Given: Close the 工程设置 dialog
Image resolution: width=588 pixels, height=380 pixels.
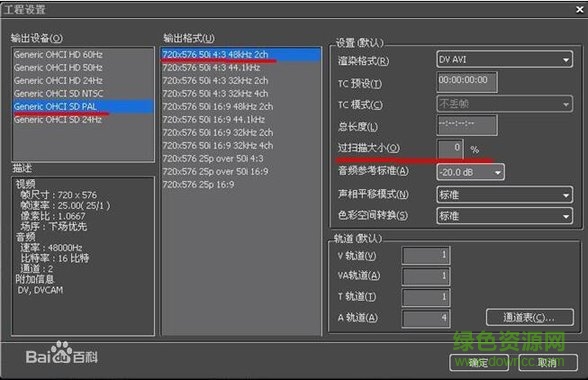Looking at the screenshot, I should 580,9.
